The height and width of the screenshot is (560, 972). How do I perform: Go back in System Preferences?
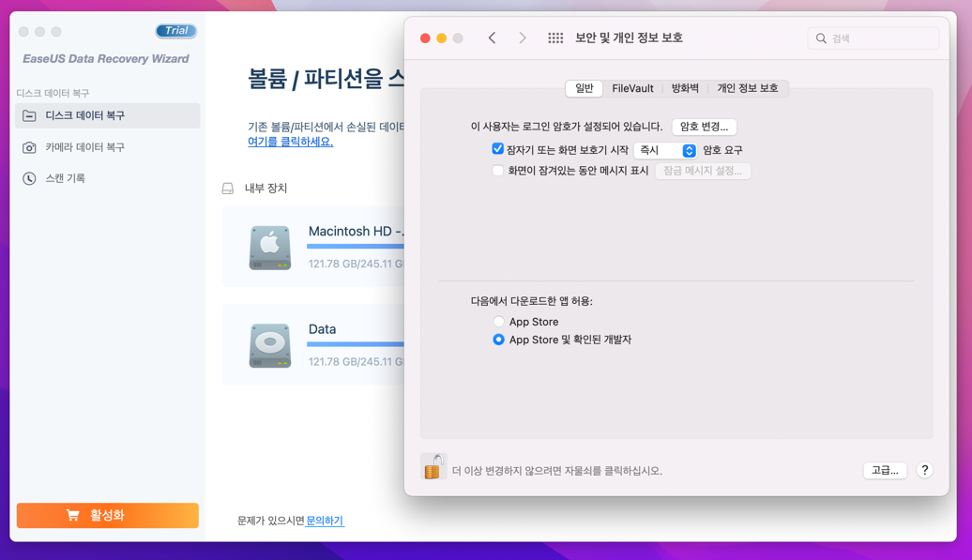pos(493,38)
